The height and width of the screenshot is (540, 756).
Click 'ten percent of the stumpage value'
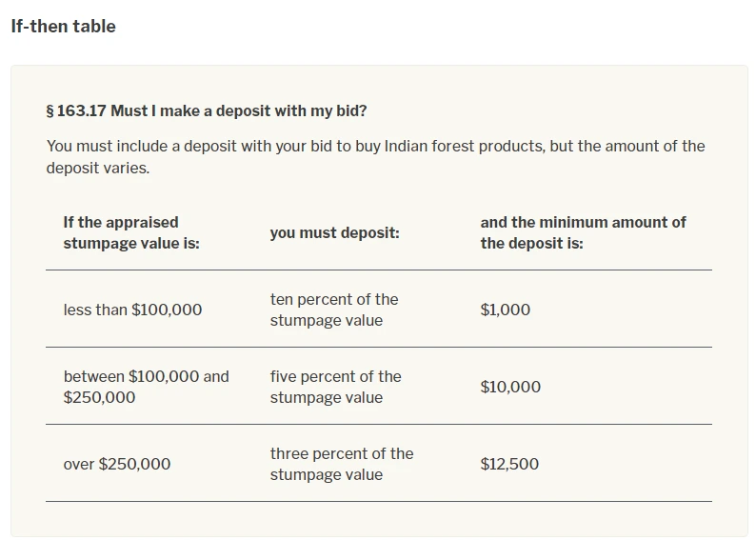334,310
